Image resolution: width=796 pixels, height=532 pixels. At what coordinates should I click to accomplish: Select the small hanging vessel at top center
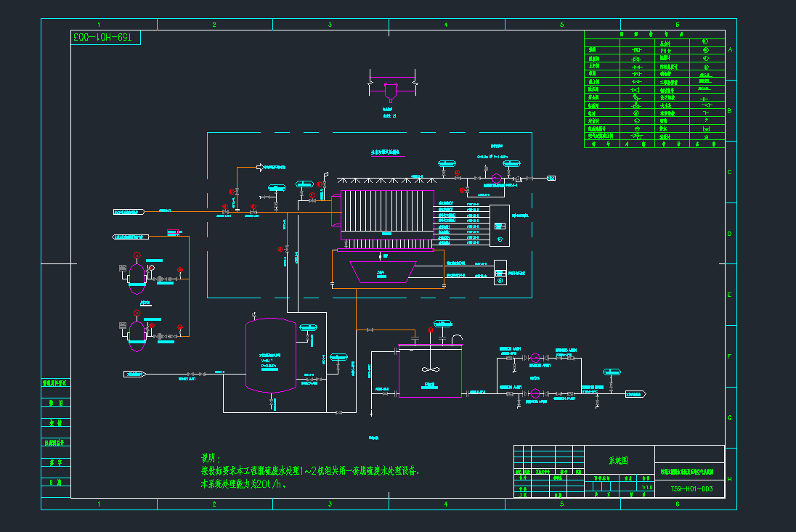pos(391,90)
